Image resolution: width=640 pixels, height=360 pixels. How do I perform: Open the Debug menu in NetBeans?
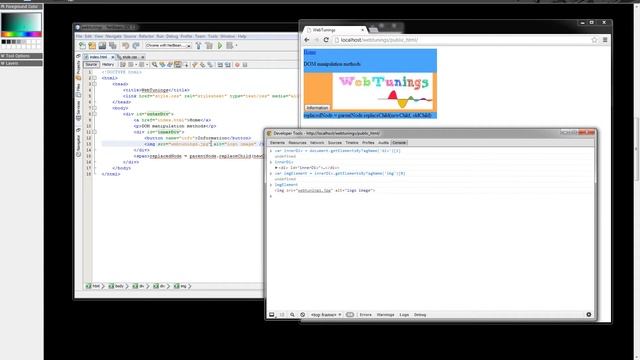pyautogui.click(x=172, y=36)
